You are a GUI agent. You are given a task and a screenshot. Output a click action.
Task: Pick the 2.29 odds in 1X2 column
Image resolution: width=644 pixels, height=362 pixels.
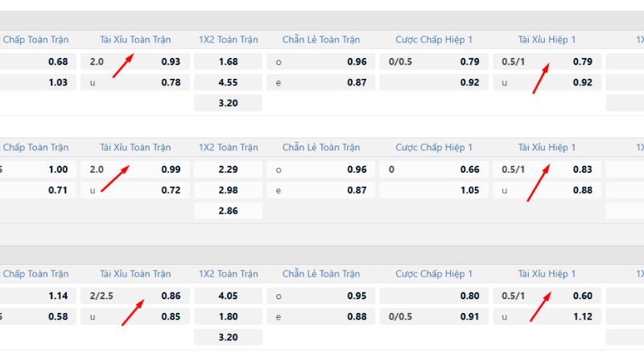tap(228, 170)
